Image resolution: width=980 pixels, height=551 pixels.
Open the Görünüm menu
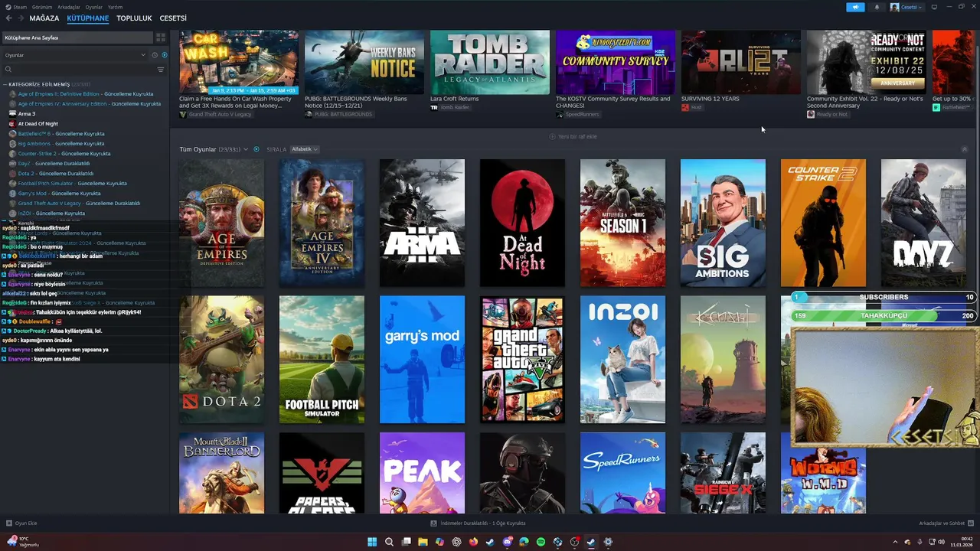(x=42, y=7)
